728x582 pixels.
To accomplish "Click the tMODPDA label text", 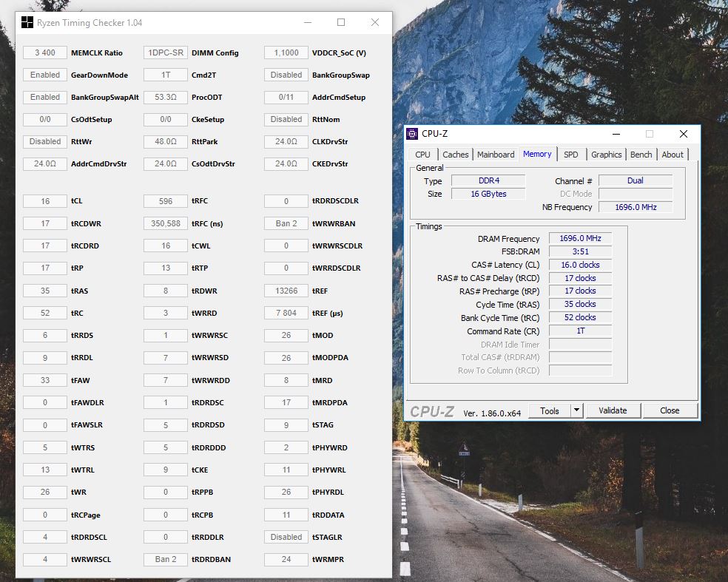I will (x=330, y=357).
